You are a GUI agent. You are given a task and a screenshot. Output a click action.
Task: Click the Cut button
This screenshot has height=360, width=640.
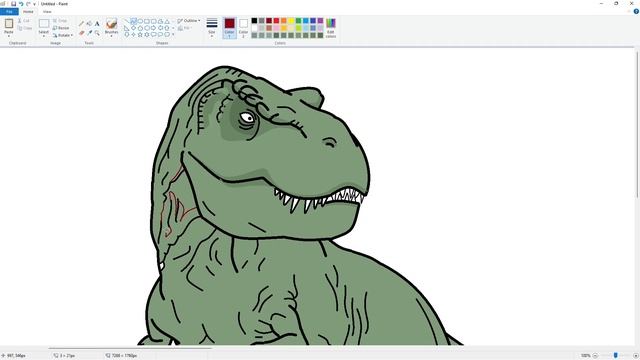24,20
